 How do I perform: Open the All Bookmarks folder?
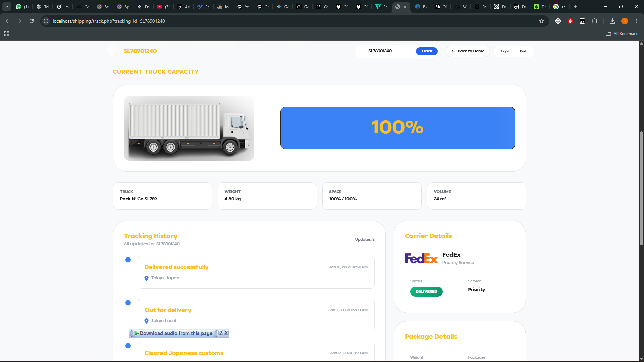622,34
